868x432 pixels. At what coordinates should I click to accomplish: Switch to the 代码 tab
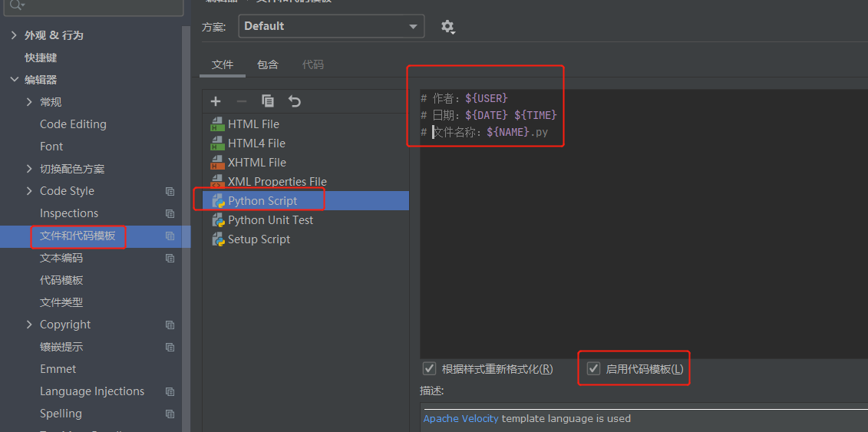(x=313, y=64)
